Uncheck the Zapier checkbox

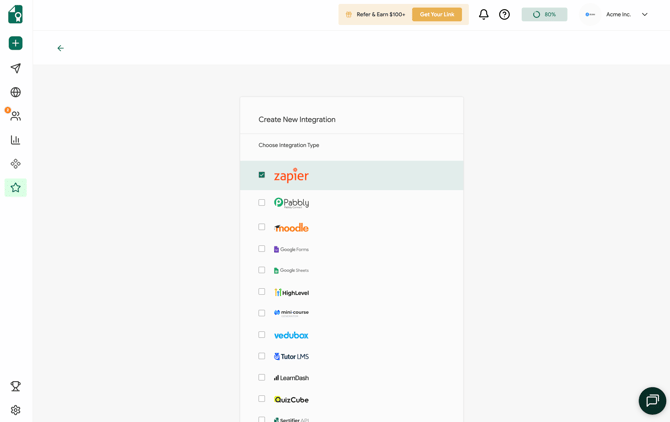click(262, 175)
